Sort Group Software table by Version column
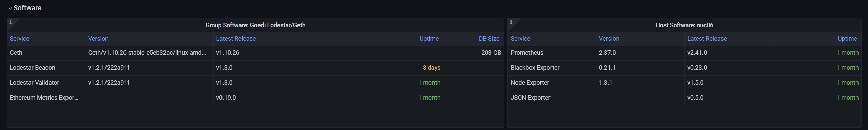This screenshot has width=868, height=130. click(x=98, y=39)
